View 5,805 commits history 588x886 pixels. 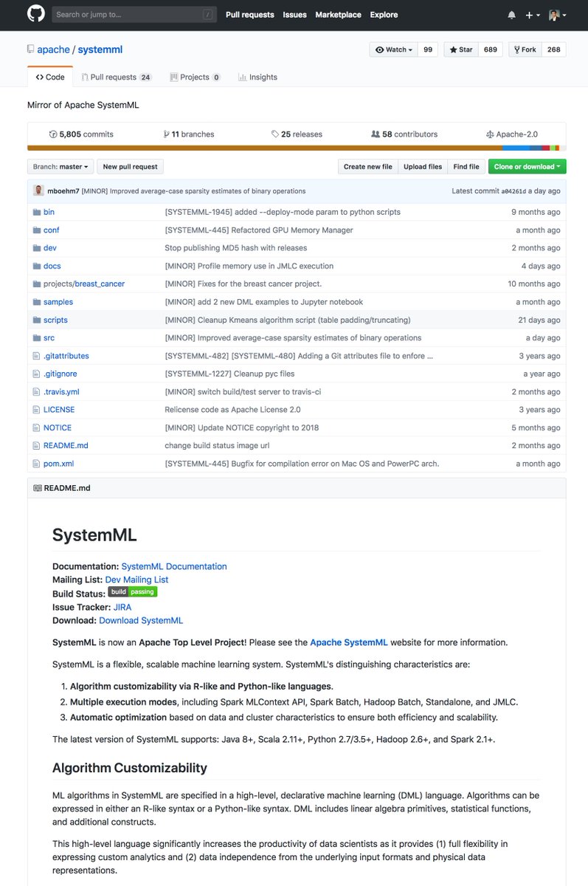point(81,134)
